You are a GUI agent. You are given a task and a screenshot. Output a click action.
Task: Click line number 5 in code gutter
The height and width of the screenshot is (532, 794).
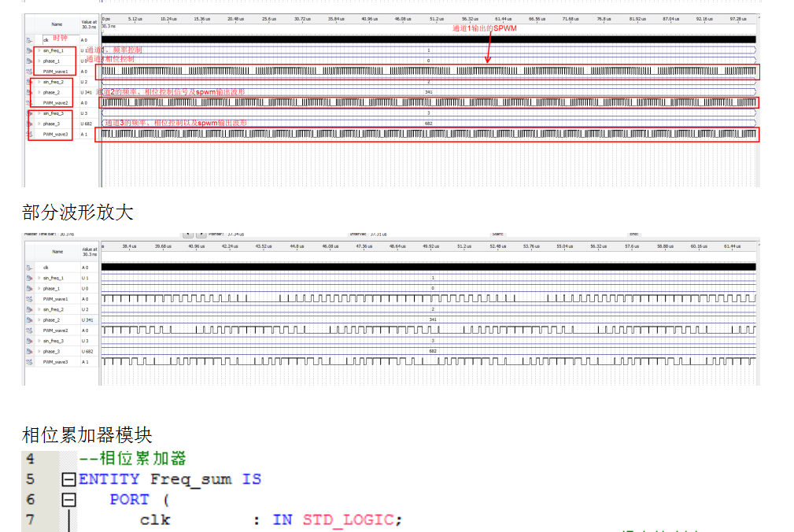pos(30,479)
